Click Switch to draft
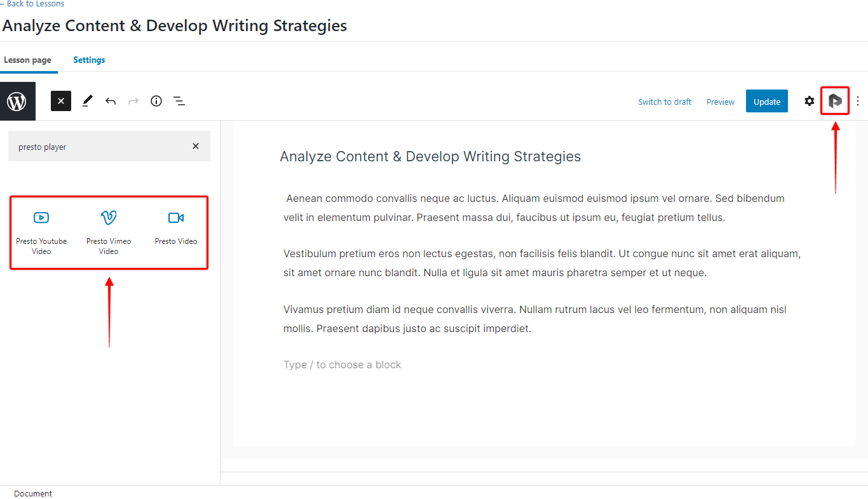Screen dimensions: 868x499 [x=665, y=102]
